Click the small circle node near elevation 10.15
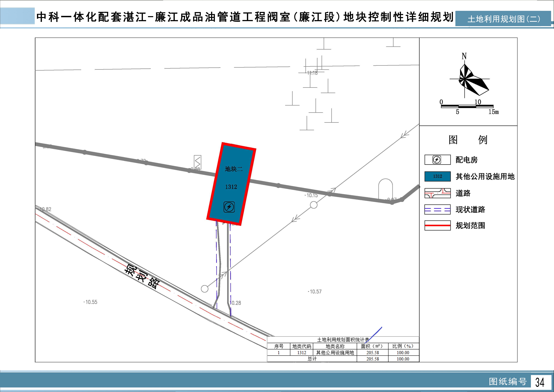This screenshot has height=392, width=554. [x=313, y=205]
